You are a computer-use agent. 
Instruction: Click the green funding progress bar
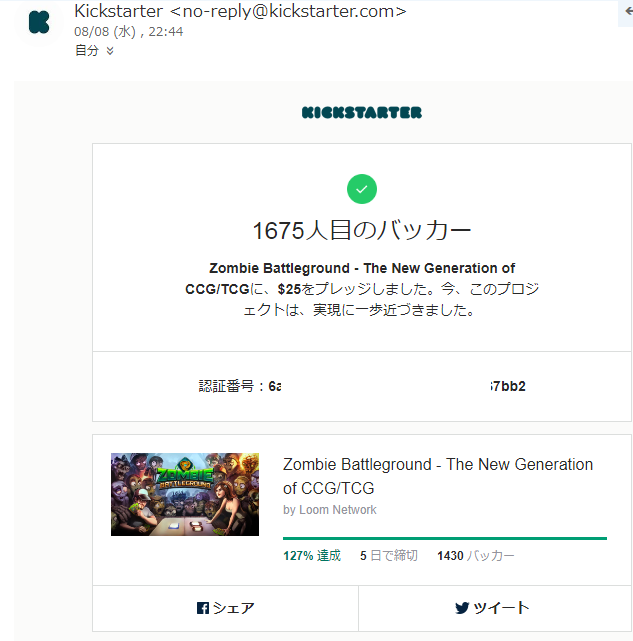coord(444,538)
